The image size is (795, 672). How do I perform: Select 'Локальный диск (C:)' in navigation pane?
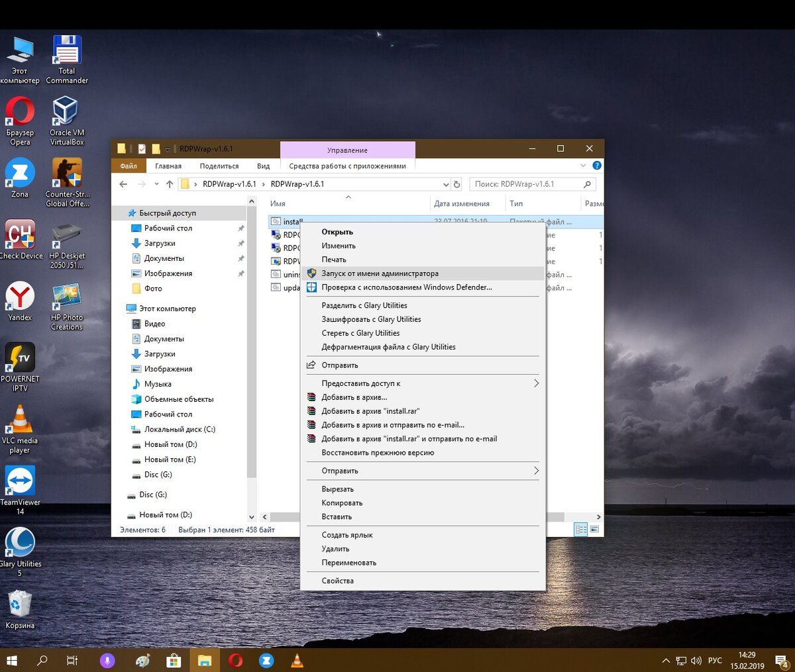[x=180, y=429]
